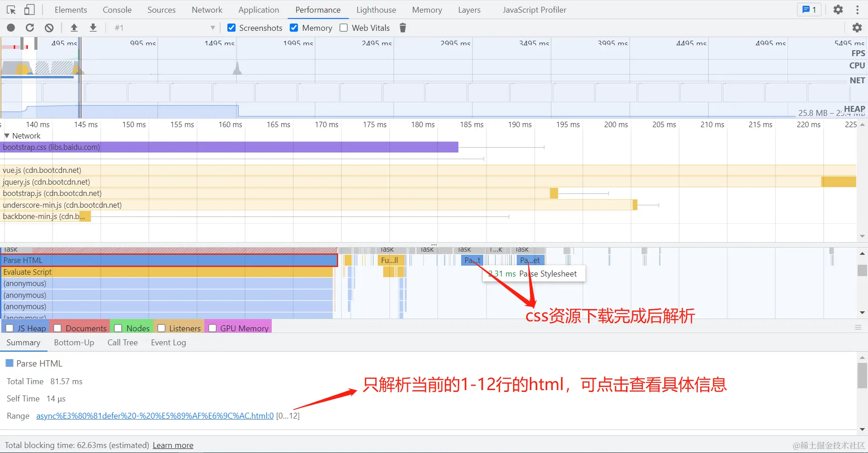Load a profile using the upload arrow
This screenshot has width=868, height=453.
[x=74, y=28]
